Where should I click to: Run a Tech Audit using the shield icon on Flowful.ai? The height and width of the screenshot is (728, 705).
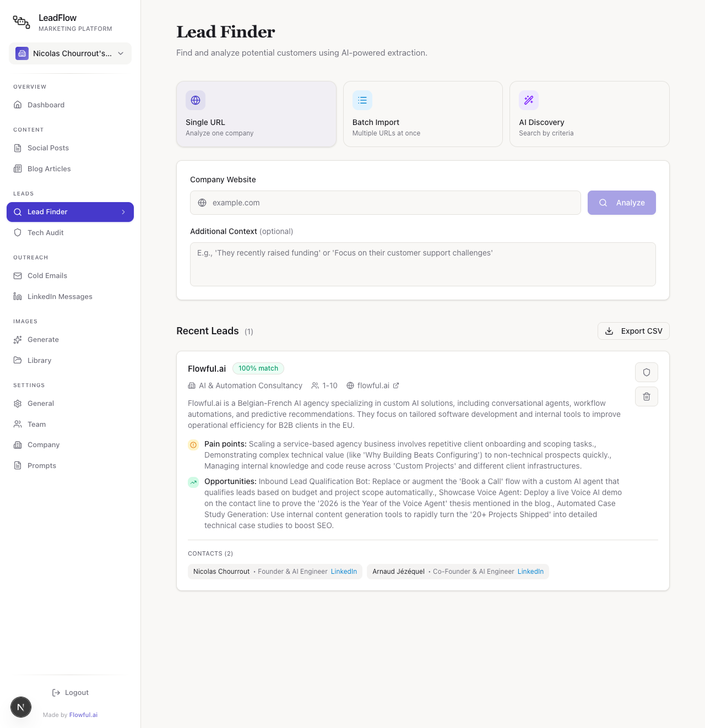646,372
